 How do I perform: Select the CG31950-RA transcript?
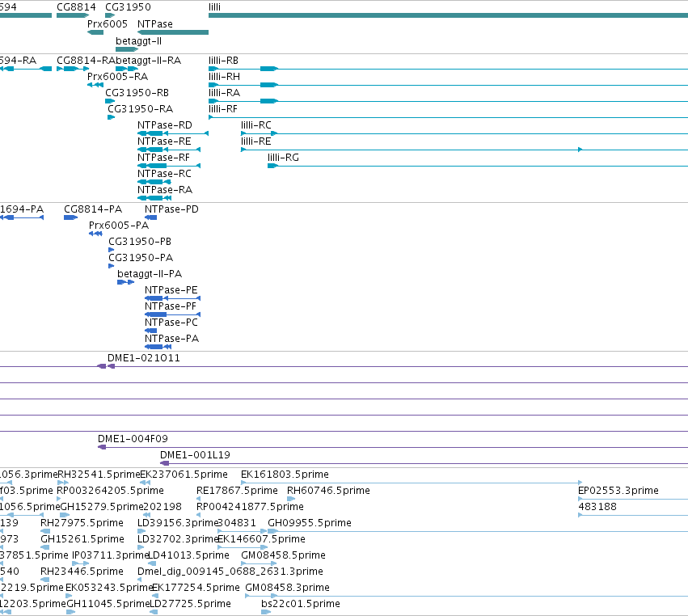click(111, 117)
